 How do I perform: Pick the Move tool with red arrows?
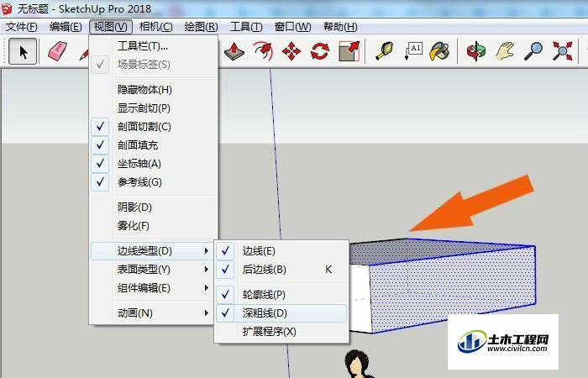click(291, 51)
